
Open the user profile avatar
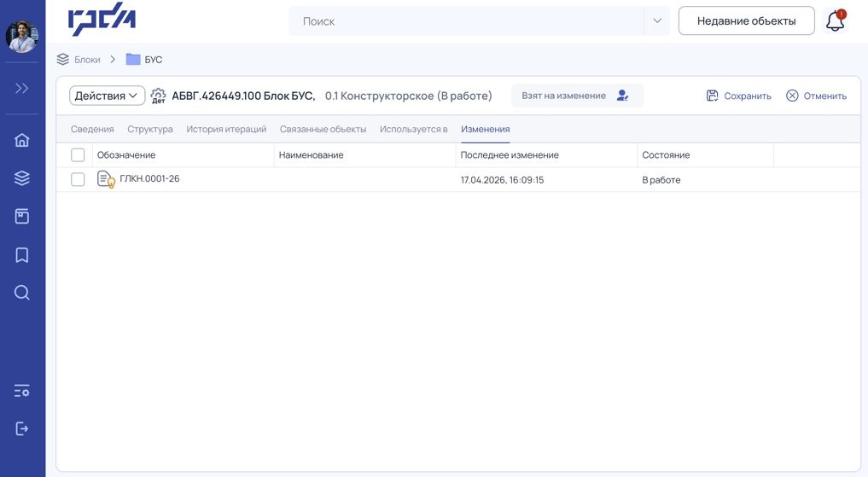(x=21, y=37)
